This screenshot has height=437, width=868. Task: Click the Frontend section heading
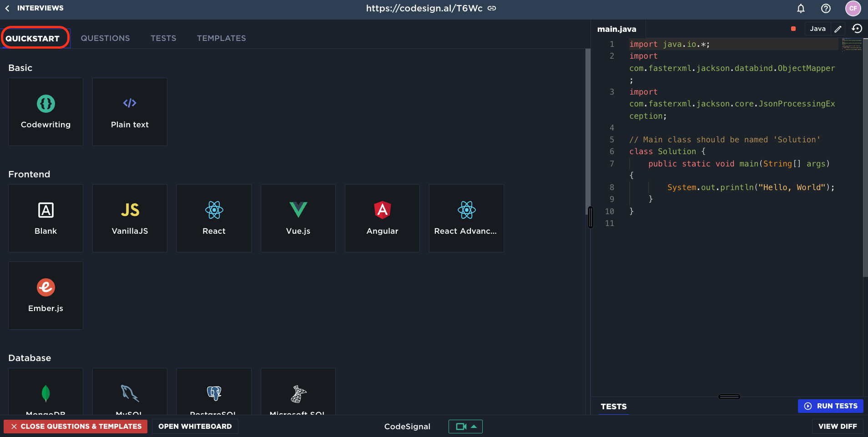coord(29,174)
